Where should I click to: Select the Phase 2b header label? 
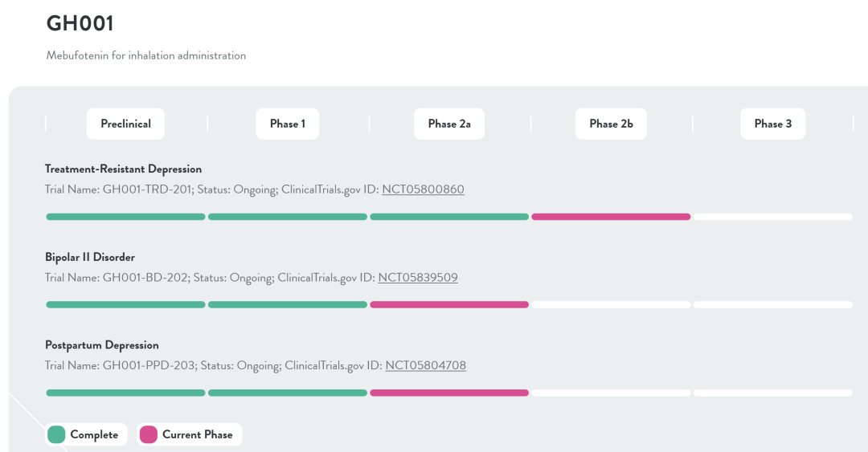(x=611, y=124)
